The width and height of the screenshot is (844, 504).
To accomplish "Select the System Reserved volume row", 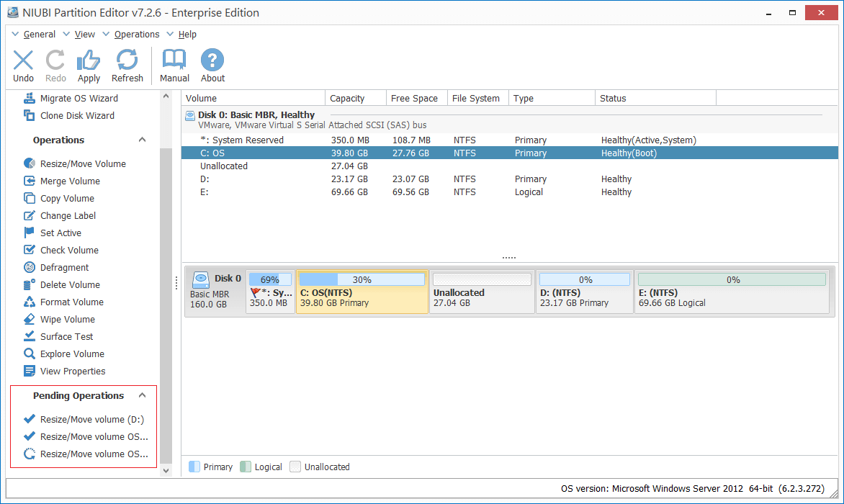I will (510, 140).
